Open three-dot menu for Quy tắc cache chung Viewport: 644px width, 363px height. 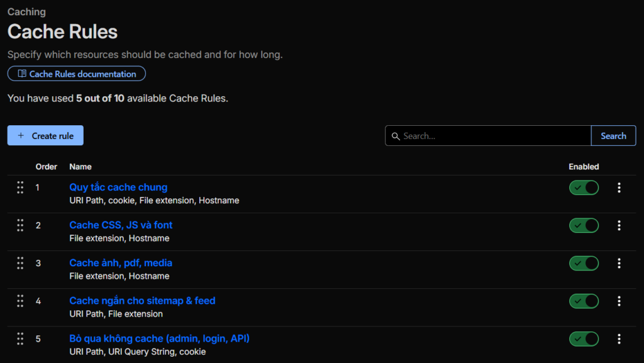point(619,187)
